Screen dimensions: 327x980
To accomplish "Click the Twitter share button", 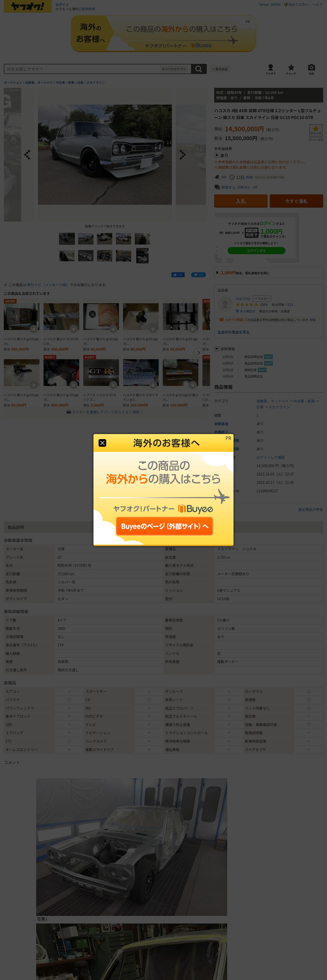I will (198, 275).
